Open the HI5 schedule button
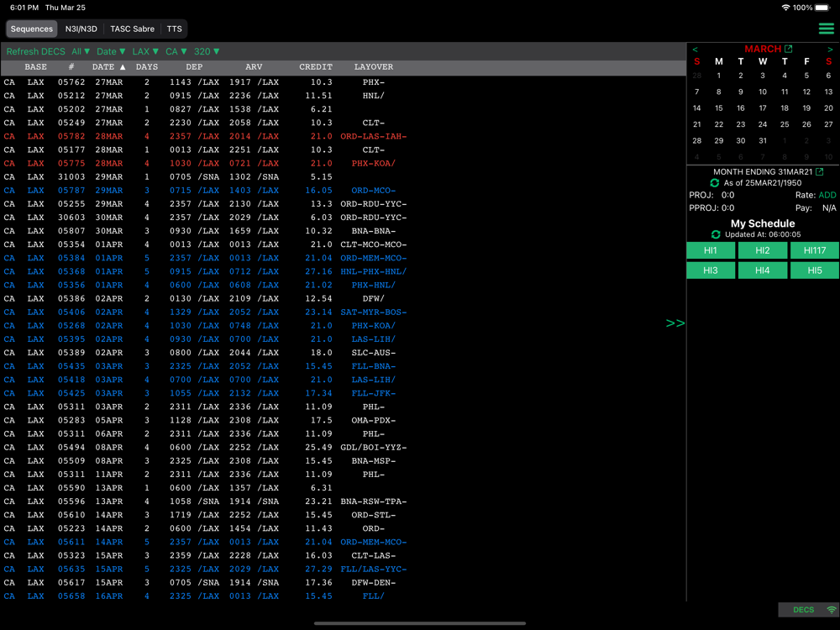The width and height of the screenshot is (840, 630). (x=815, y=270)
